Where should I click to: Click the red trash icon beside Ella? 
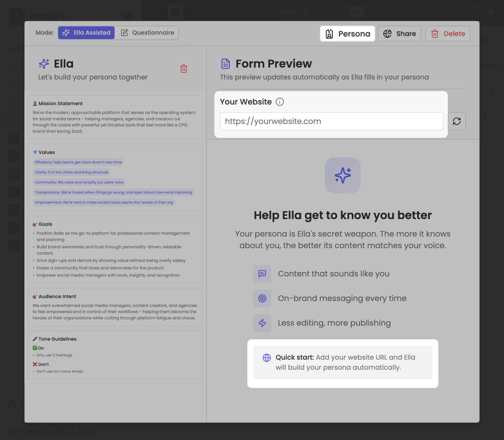tap(184, 69)
